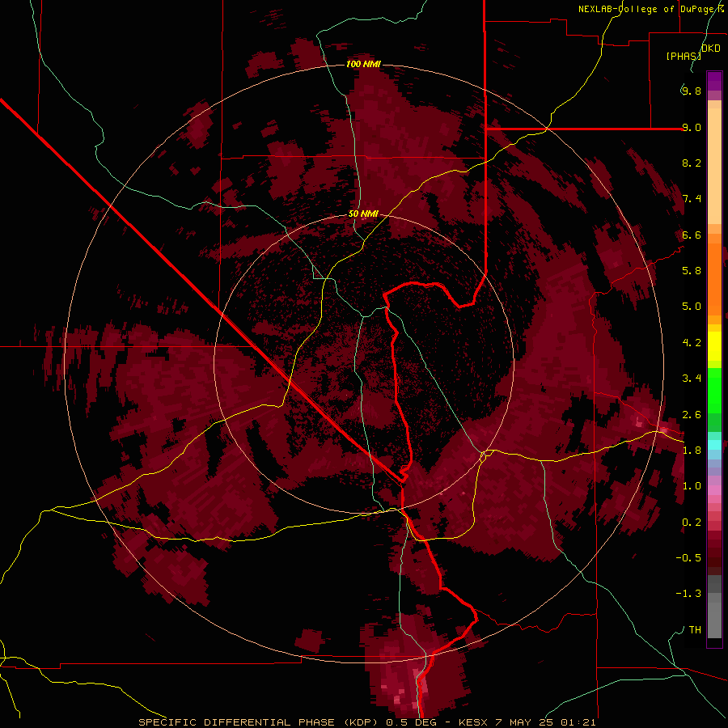Click the -0.5 scale value
The image size is (728, 728).
click(688, 558)
